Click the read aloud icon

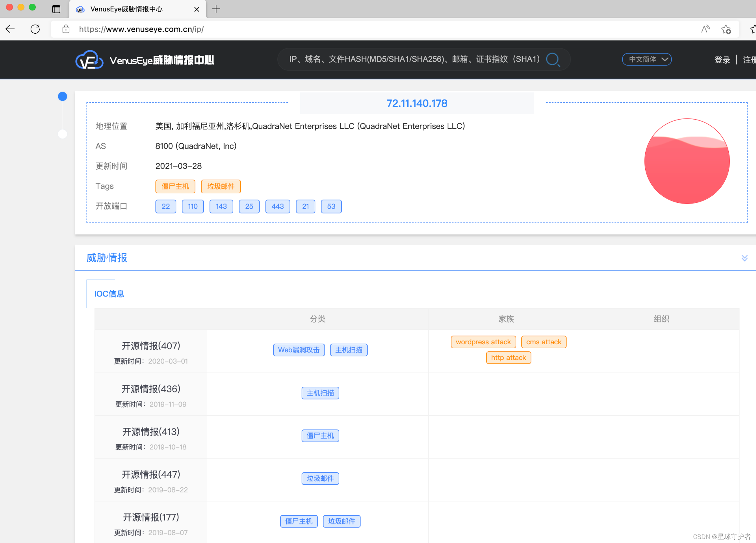pyautogui.click(x=705, y=29)
